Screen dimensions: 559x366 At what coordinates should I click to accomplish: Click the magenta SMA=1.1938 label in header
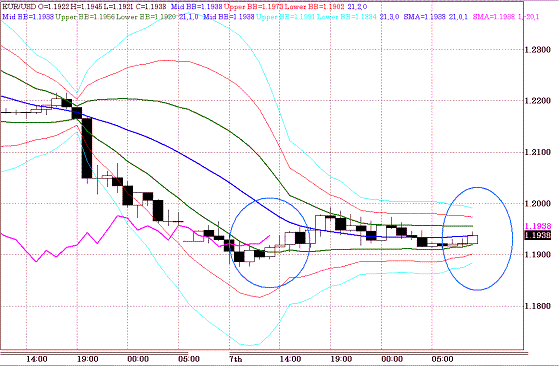[493, 17]
